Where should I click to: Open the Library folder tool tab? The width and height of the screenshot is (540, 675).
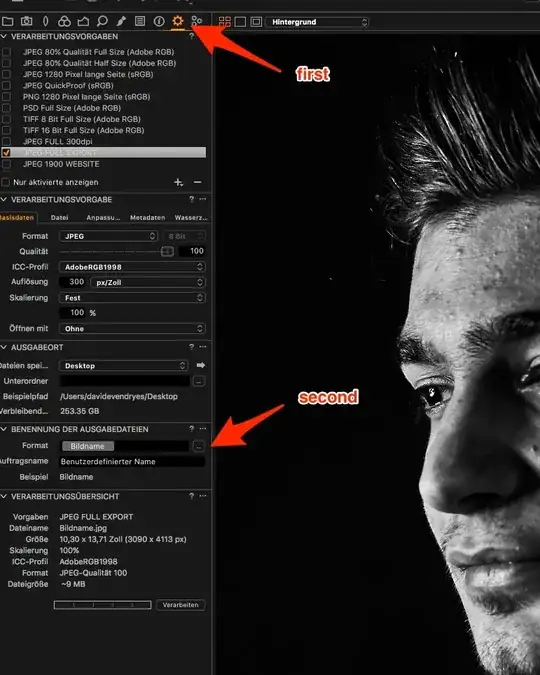7,21
